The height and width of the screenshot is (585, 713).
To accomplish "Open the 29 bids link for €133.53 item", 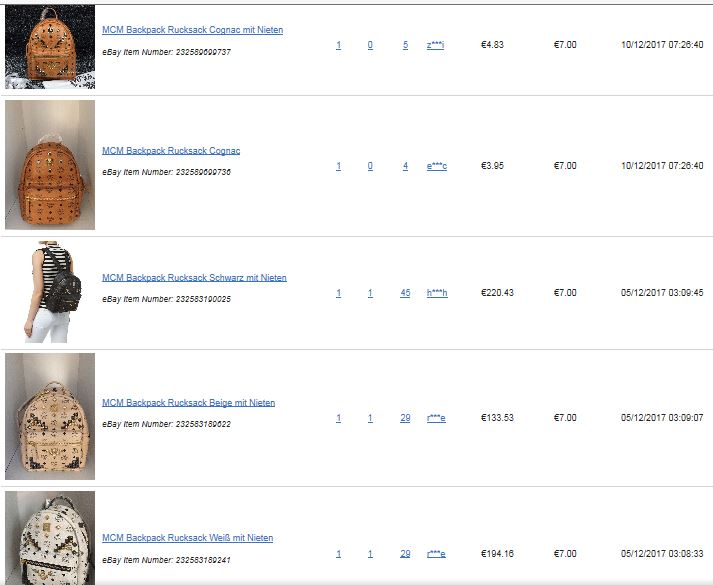I will (405, 418).
